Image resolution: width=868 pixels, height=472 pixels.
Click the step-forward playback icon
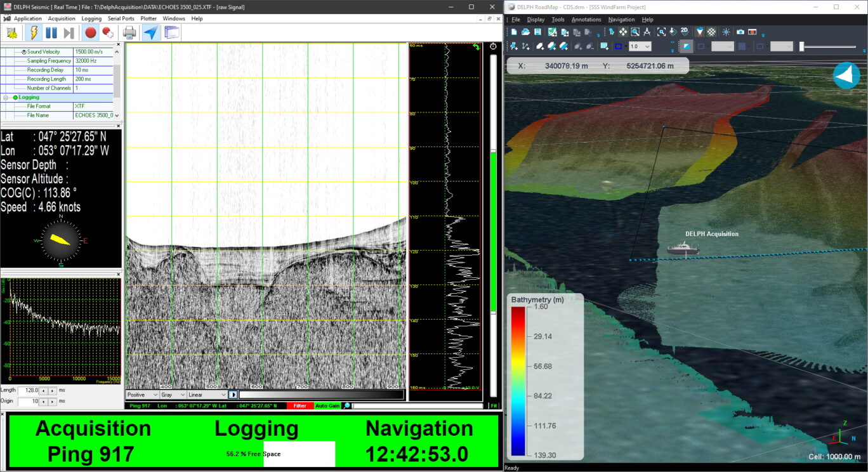pyautogui.click(x=69, y=33)
